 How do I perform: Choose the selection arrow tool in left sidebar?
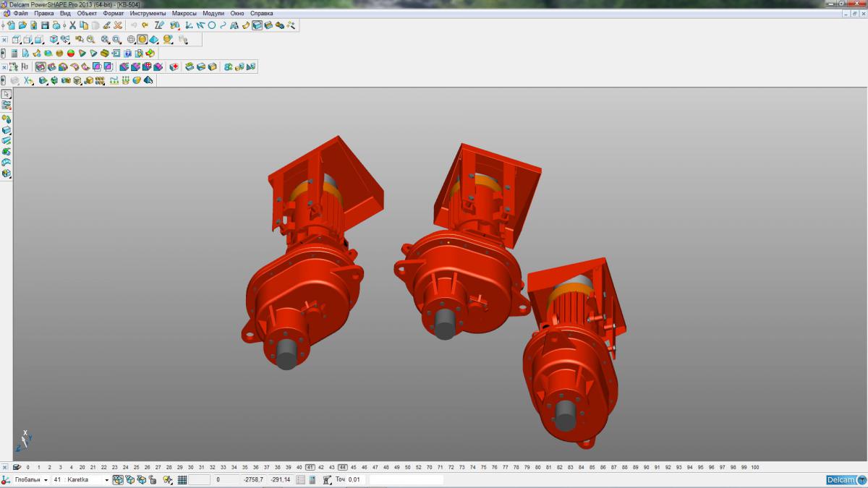point(7,94)
